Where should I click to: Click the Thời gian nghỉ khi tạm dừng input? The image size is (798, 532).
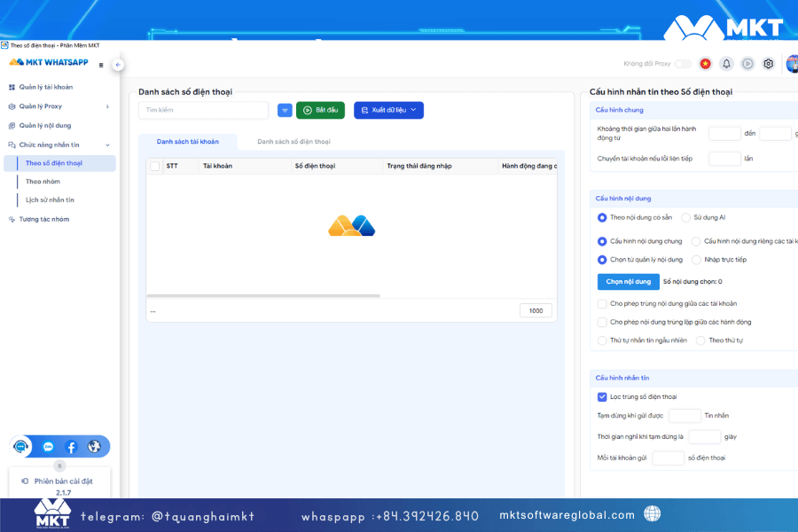pyautogui.click(x=704, y=437)
